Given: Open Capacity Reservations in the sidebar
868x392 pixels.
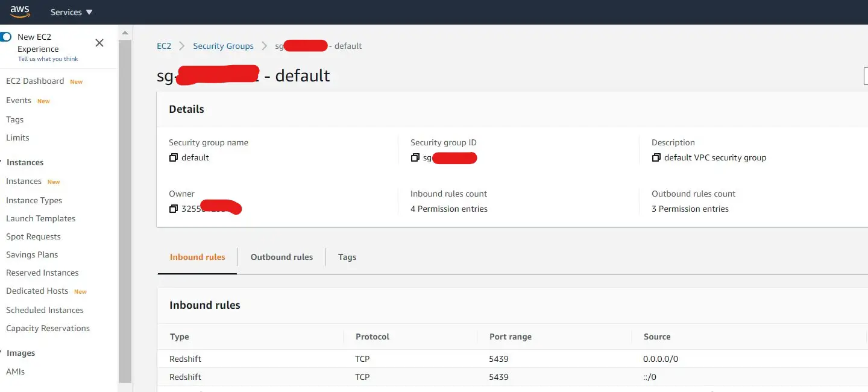Looking at the screenshot, I should coord(48,328).
